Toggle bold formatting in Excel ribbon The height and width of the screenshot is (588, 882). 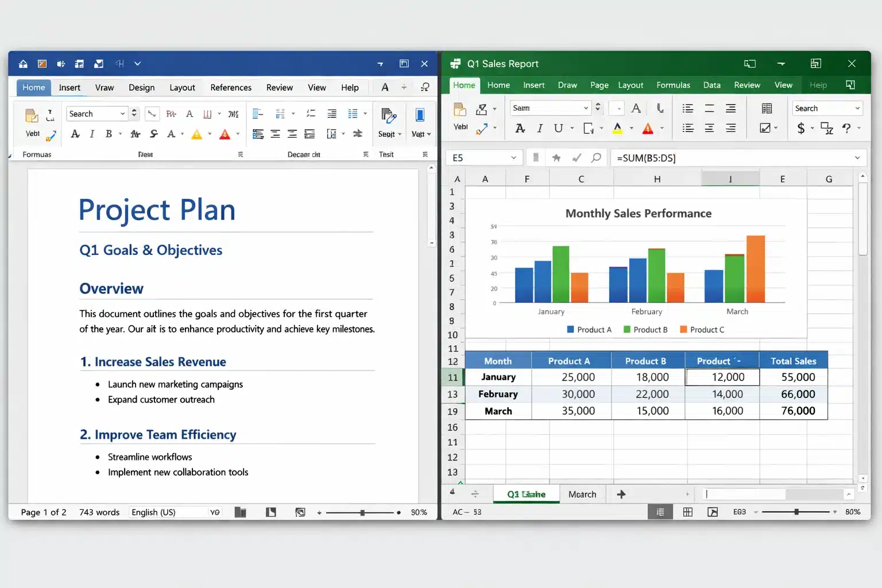tap(520, 127)
